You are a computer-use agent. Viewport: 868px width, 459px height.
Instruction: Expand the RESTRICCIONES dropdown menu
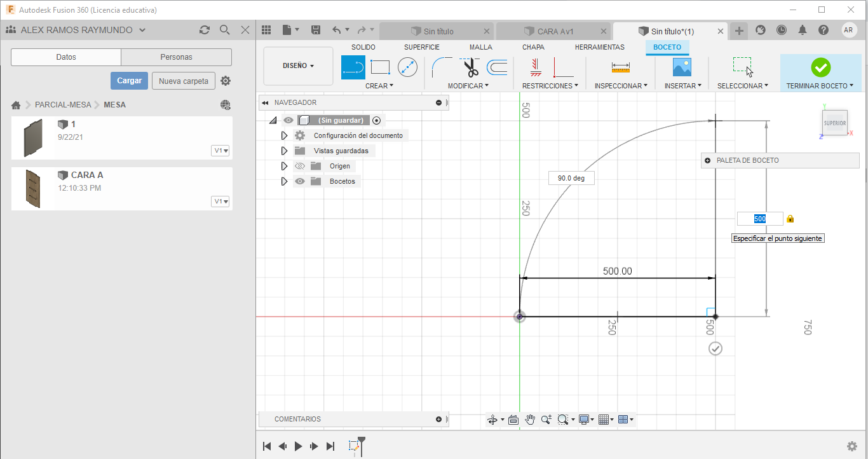[x=550, y=86]
